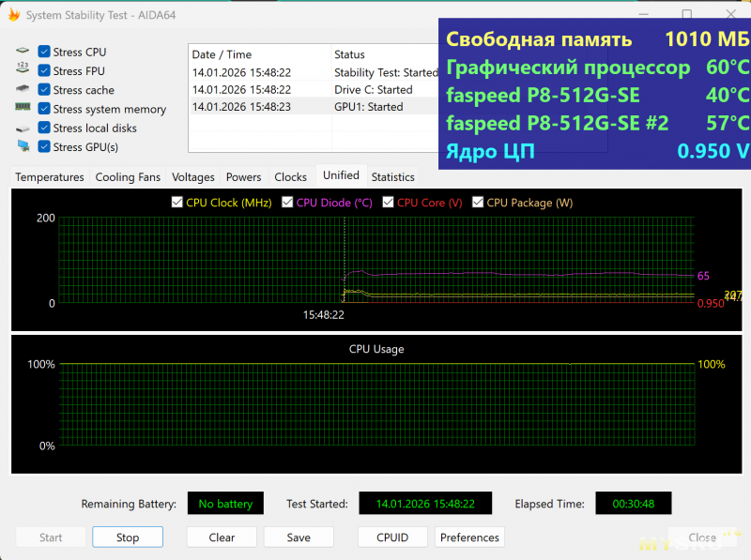Open the Preferences dialog
Image resolution: width=751 pixels, height=560 pixels.
pyautogui.click(x=469, y=537)
